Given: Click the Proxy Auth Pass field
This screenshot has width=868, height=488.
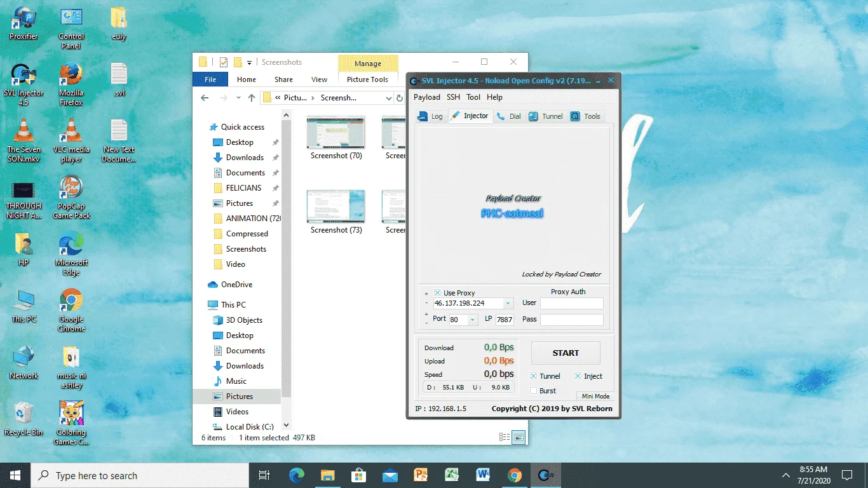Looking at the screenshot, I should 571,320.
